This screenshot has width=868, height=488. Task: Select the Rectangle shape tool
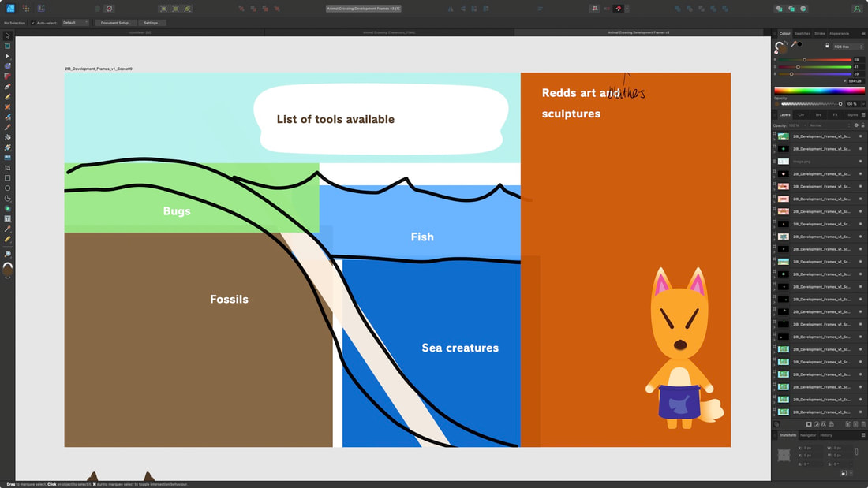[x=8, y=178]
